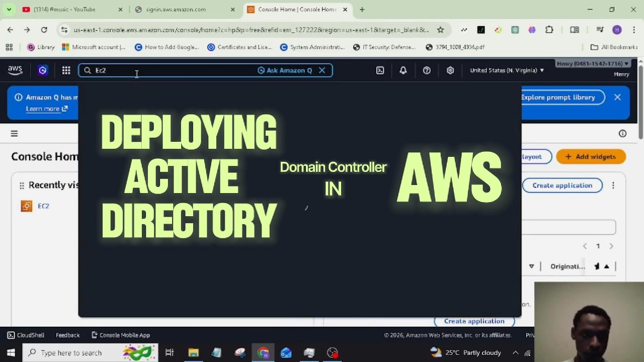Click Ask Amazon Q in search bar

tap(285, 70)
